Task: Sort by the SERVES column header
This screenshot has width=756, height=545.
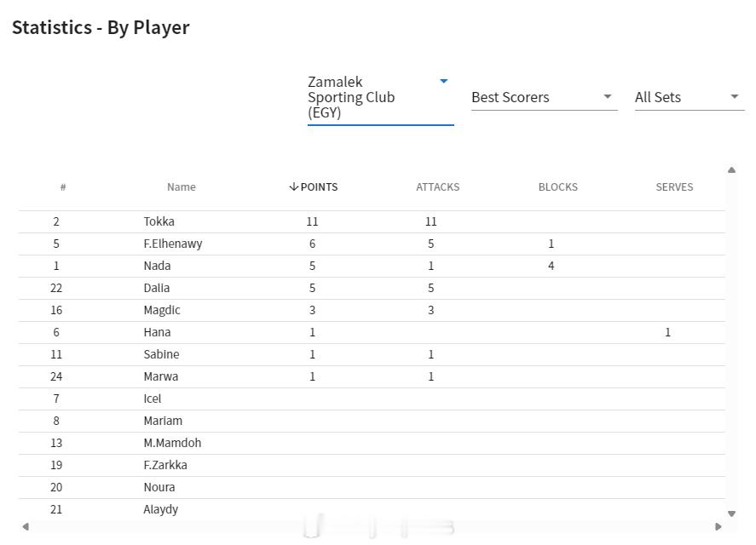Action: click(x=674, y=187)
